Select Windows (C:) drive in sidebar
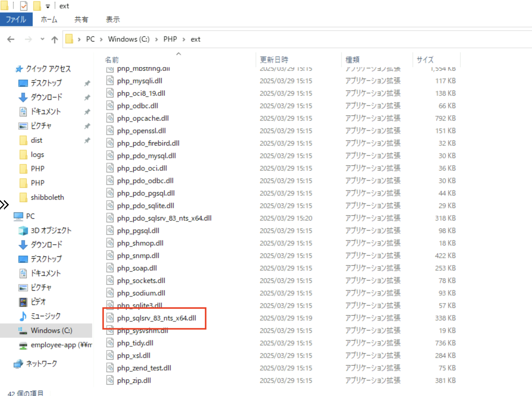 pos(51,331)
